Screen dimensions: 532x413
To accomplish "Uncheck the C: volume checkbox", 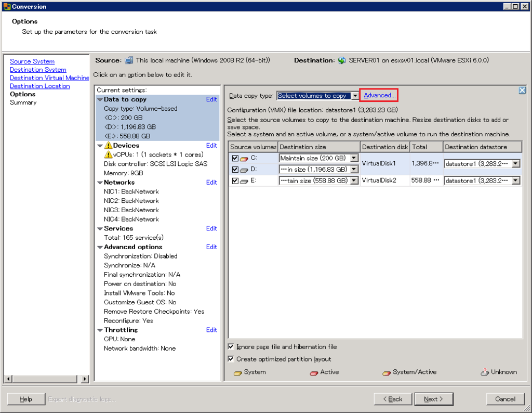I will (x=235, y=158).
